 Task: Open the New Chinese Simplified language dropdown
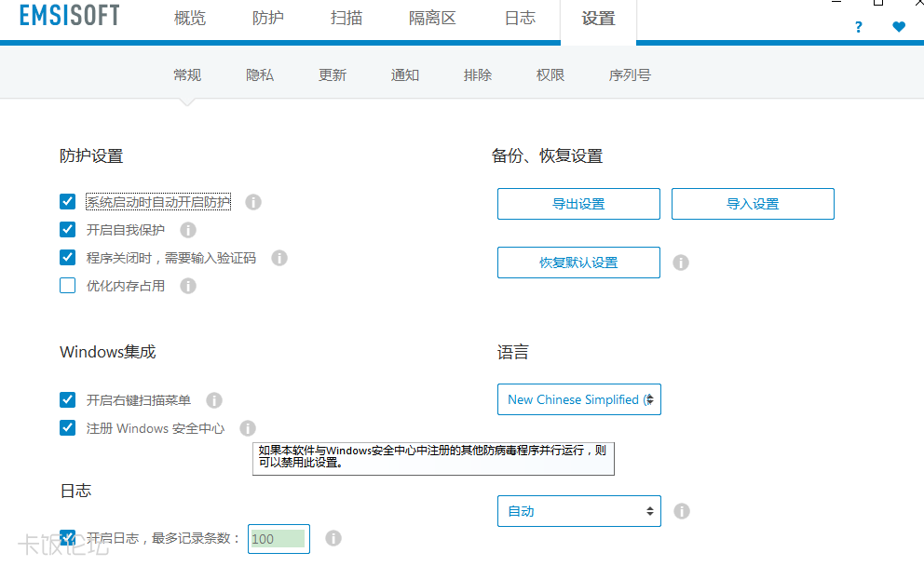[578, 399]
